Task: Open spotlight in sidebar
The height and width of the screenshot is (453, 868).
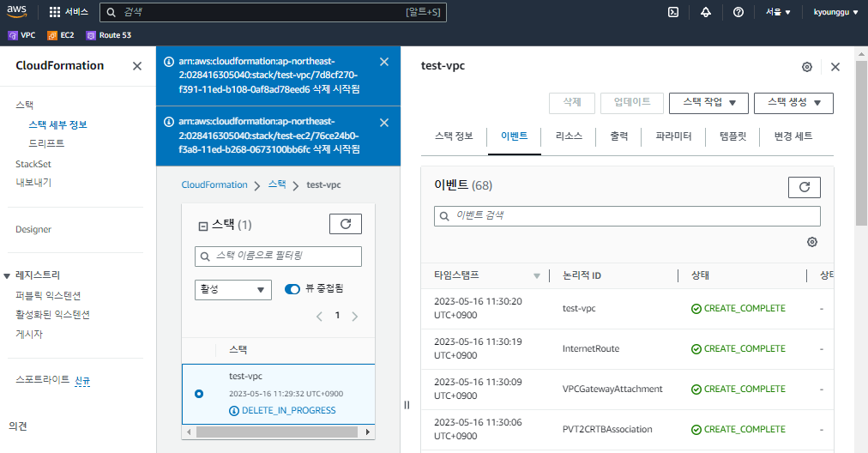Action: (x=43, y=380)
